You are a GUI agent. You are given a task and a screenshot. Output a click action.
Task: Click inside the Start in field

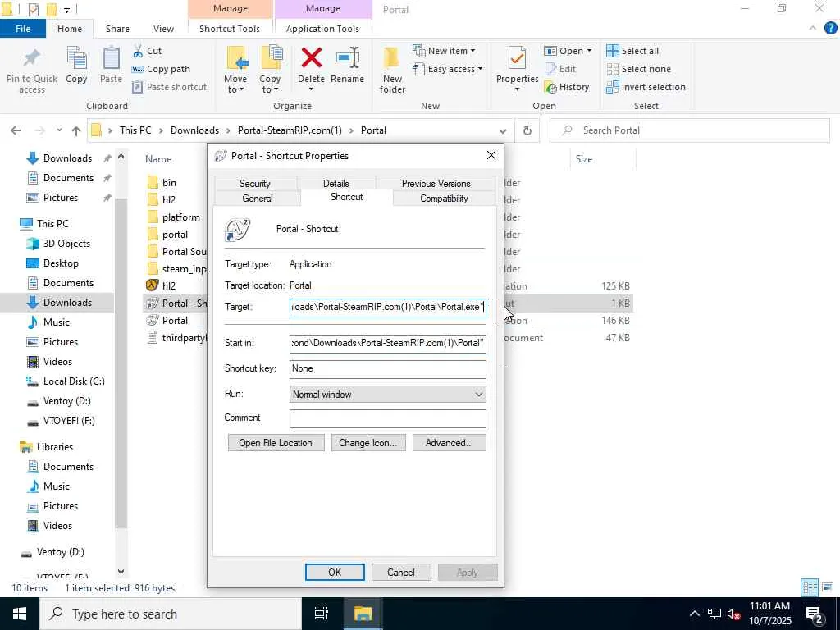(x=387, y=344)
